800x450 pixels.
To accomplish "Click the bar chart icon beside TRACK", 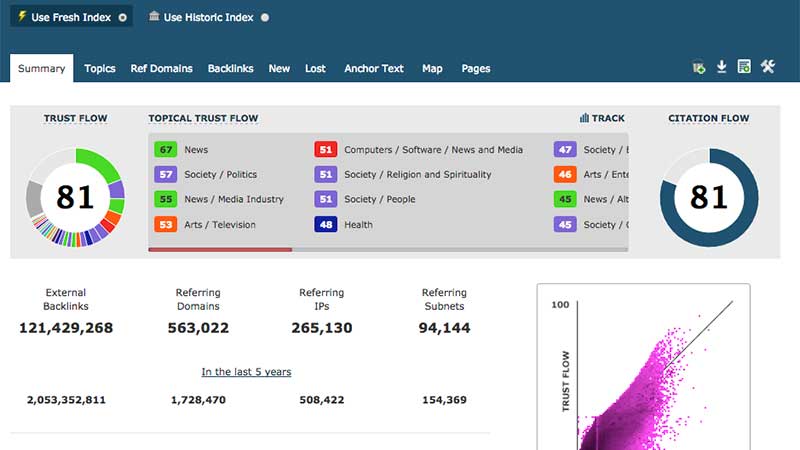I will click(x=584, y=118).
